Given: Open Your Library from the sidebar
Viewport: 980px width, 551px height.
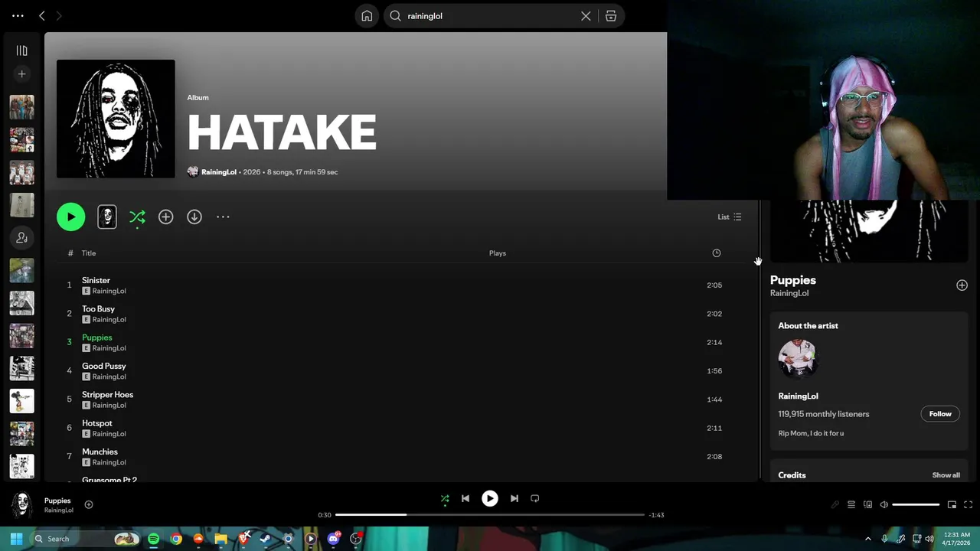Looking at the screenshot, I should 21,51.
